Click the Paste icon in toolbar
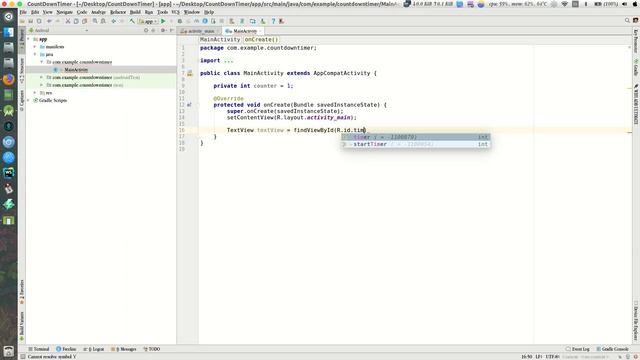The width and height of the screenshot is (640, 360). [x=84, y=21]
